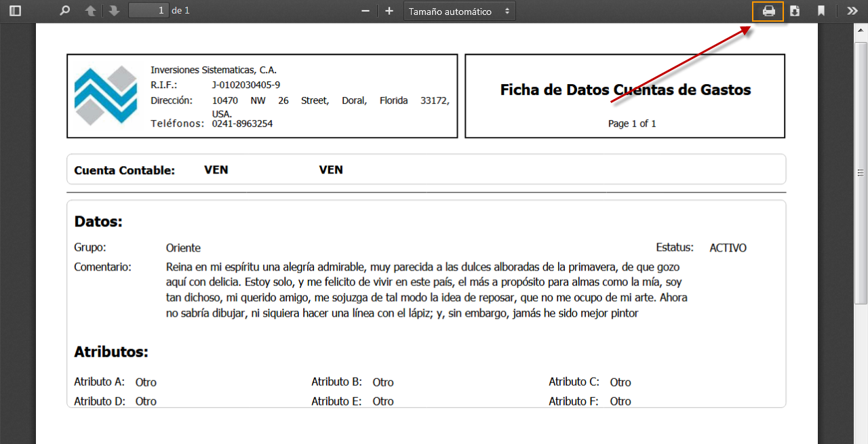Print the document

tap(768, 11)
